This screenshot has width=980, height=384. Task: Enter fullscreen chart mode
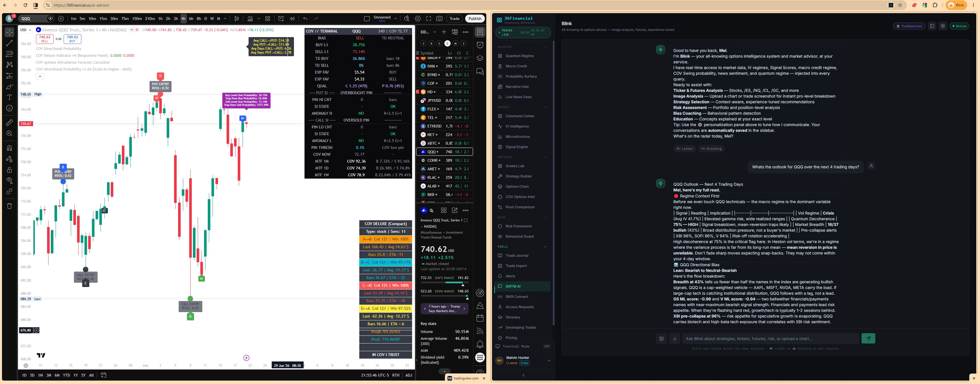[429, 19]
